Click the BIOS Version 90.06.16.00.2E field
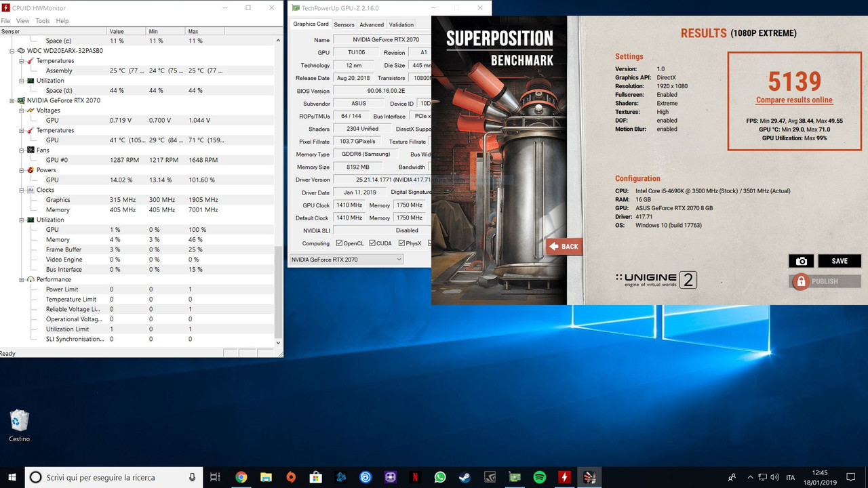 [385, 91]
